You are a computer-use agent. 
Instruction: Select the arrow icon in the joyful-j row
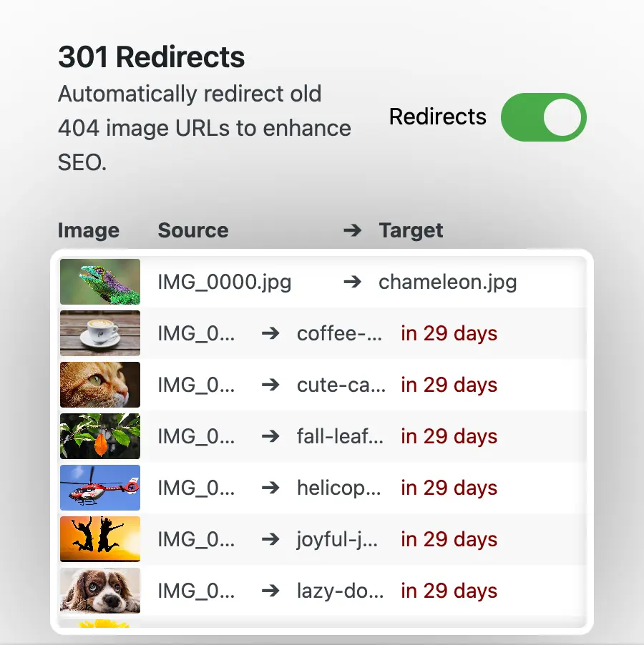(270, 539)
